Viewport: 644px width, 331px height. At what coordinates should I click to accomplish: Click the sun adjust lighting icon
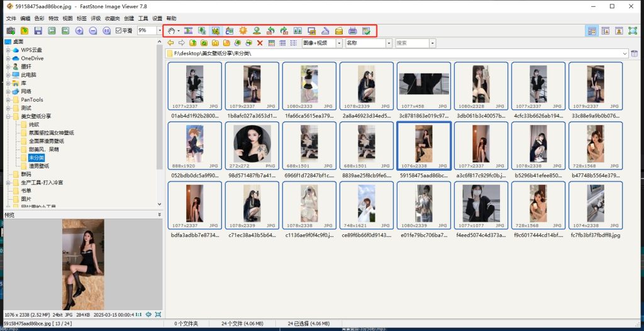pyautogui.click(x=243, y=30)
